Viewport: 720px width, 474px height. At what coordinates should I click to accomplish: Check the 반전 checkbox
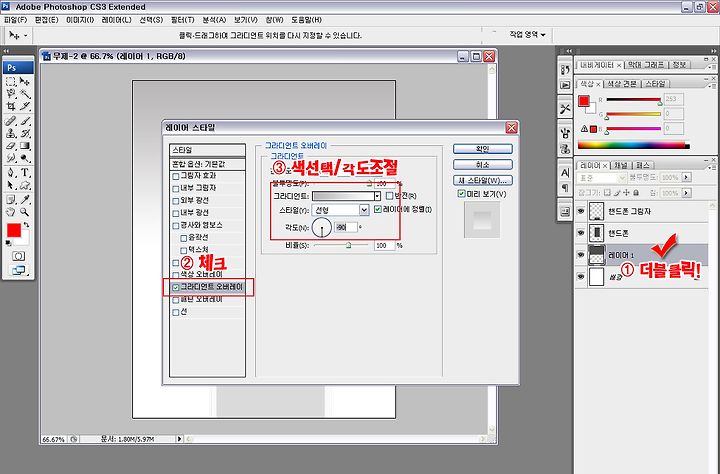389,196
